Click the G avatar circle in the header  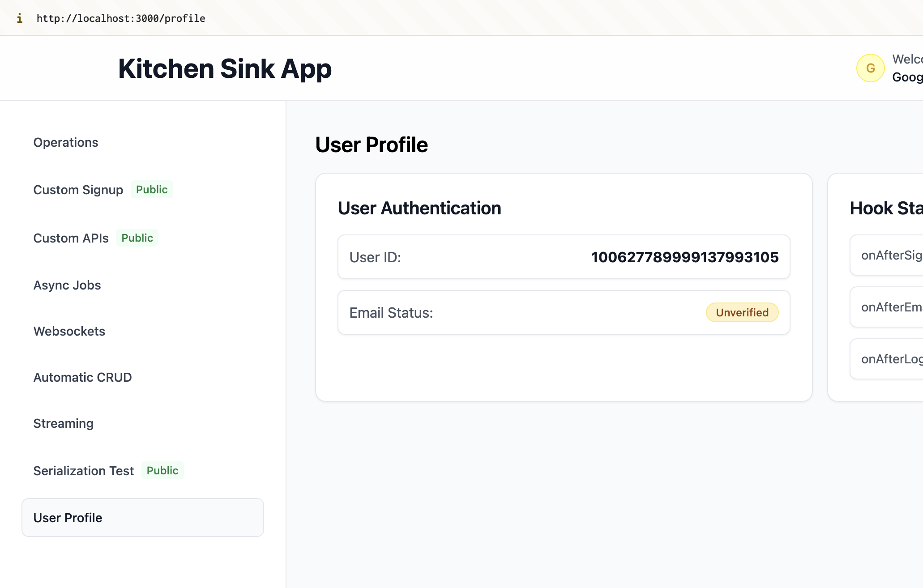coord(870,68)
